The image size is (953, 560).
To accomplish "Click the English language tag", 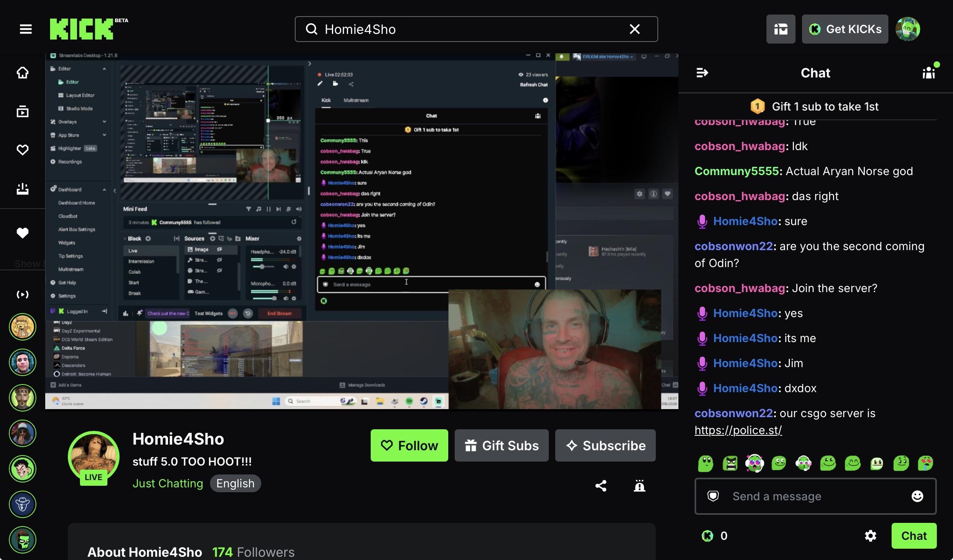I will (235, 483).
